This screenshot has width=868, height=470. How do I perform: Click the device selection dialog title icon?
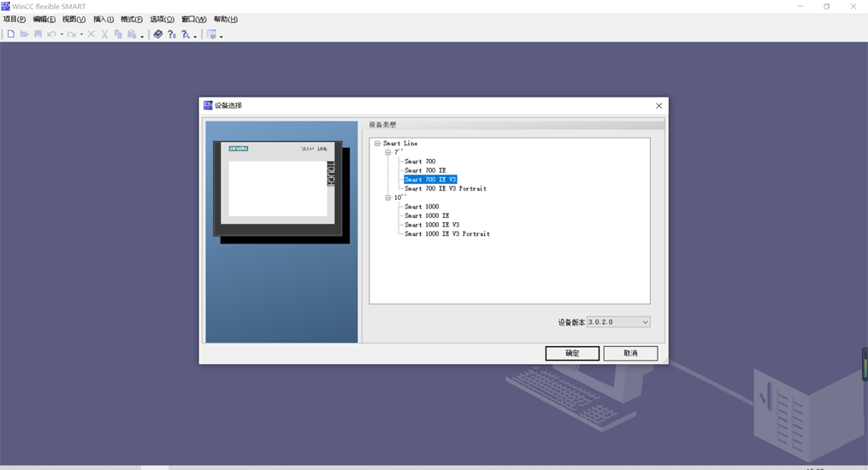pyautogui.click(x=208, y=105)
